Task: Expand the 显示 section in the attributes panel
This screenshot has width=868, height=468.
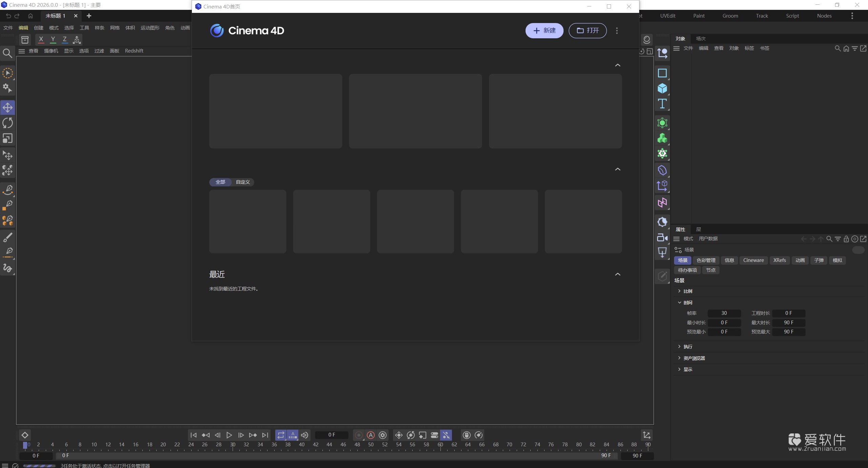Action: coord(679,369)
